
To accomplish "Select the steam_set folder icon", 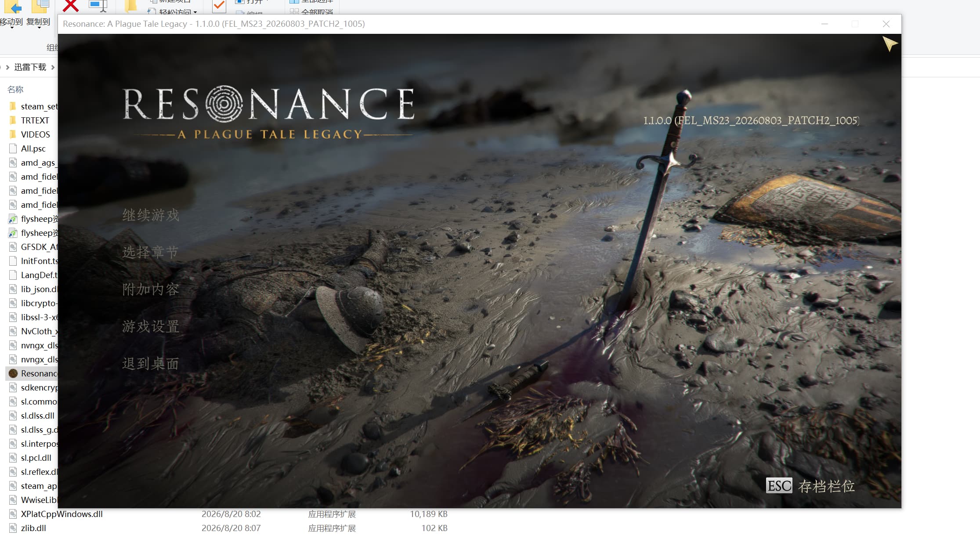I will (13, 106).
